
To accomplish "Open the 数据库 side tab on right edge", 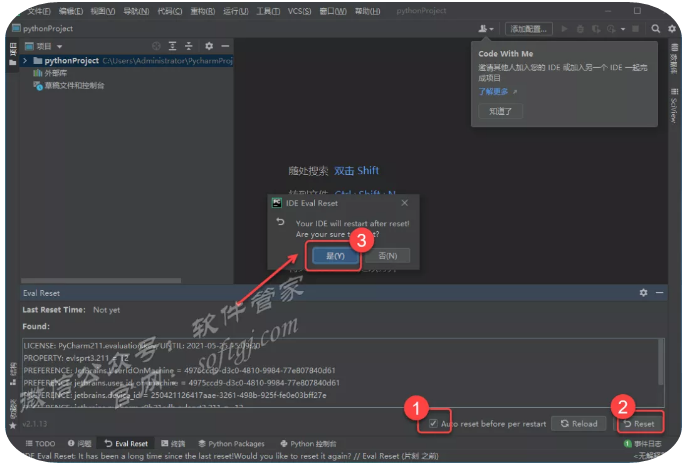I will 674,59.
